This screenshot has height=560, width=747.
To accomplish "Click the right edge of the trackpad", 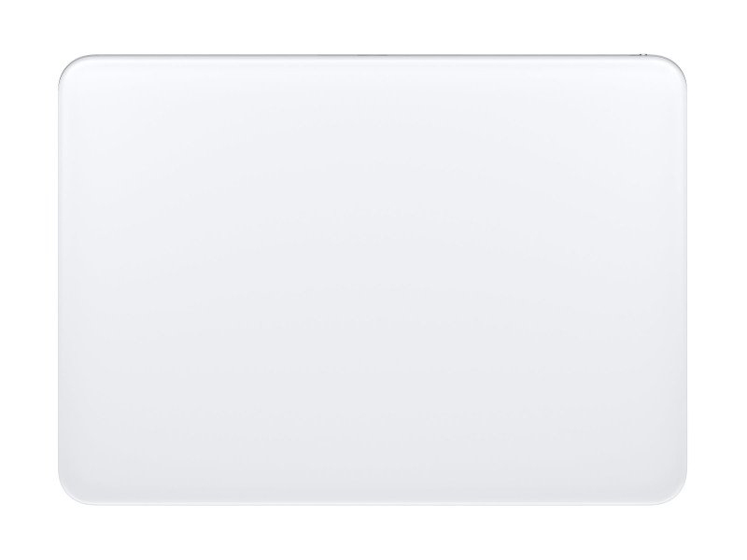I will (685, 280).
